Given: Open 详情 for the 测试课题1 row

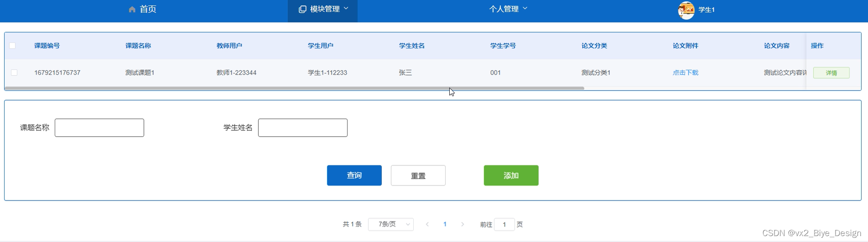Looking at the screenshot, I should click(831, 73).
